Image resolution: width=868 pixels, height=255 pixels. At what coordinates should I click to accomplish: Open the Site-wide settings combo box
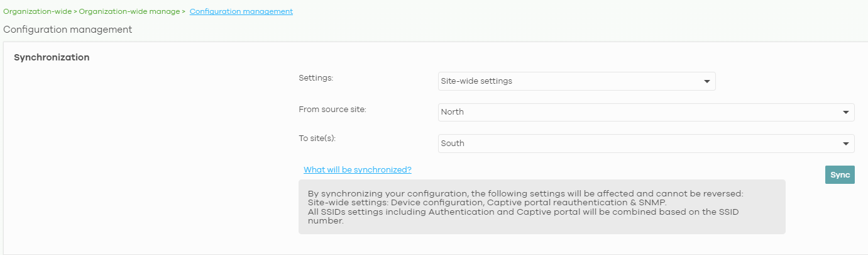click(576, 81)
